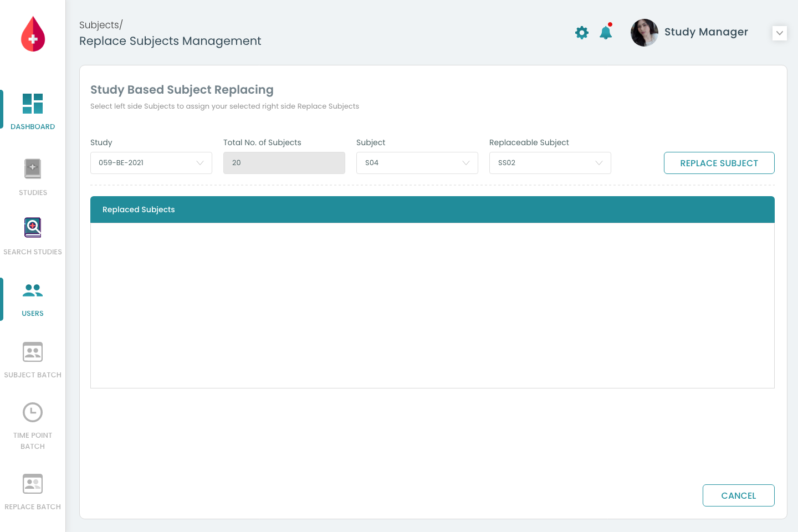Open settings gear icon in header
Viewport: 798px width, 532px height.
coord(582,33)
